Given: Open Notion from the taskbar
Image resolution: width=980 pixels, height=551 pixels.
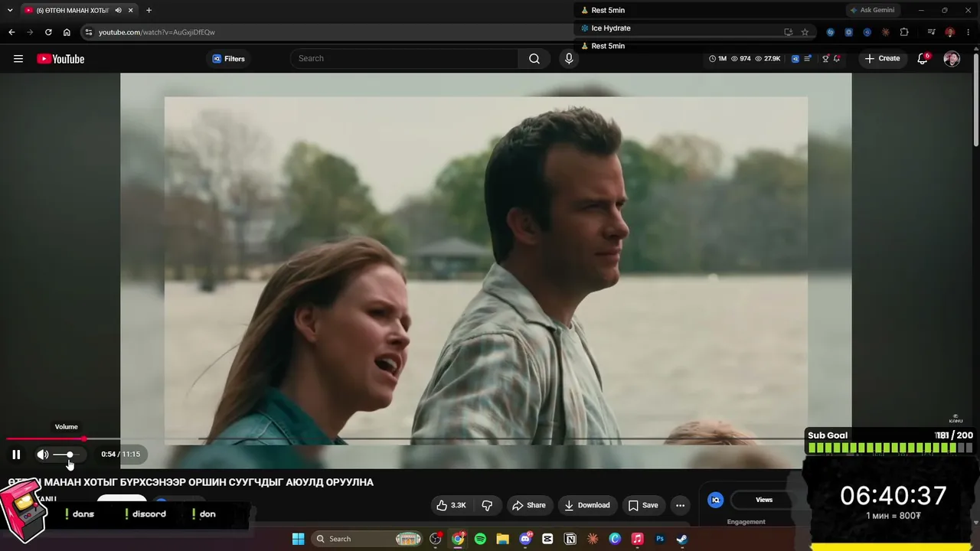Looking at the screenshot, I should [x=570, y=539].
